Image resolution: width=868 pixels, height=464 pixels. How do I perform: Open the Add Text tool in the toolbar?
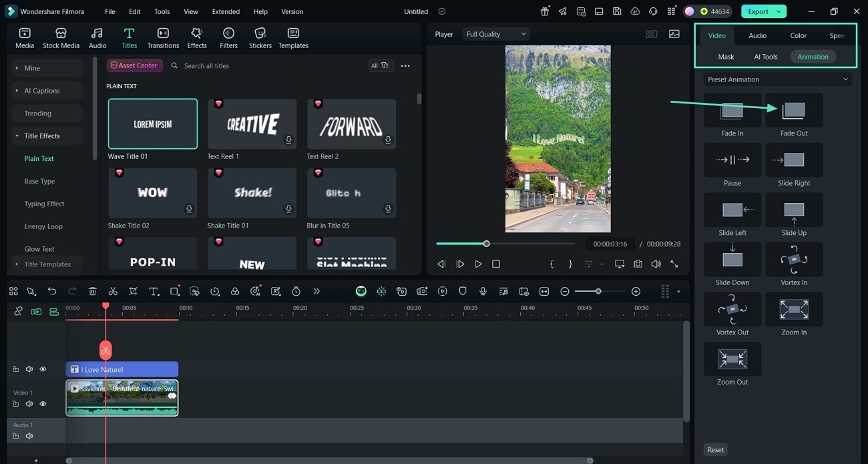154,291
